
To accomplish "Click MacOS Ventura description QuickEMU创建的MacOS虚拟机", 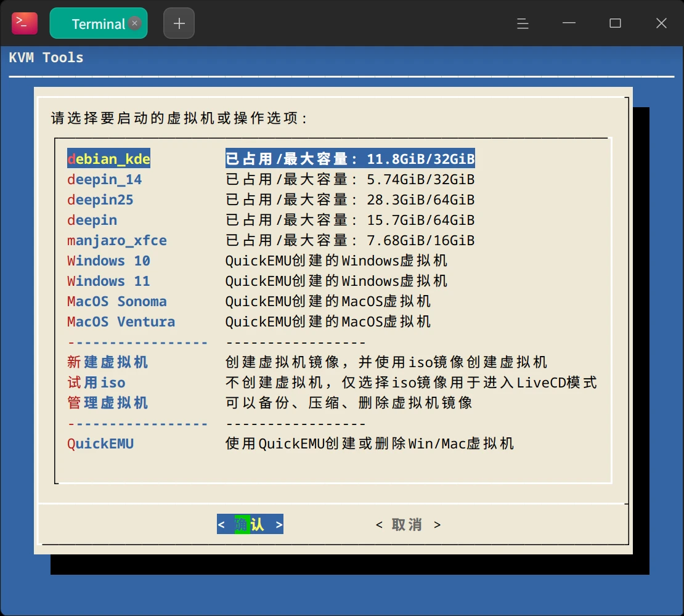I will [x=328, y=322].
